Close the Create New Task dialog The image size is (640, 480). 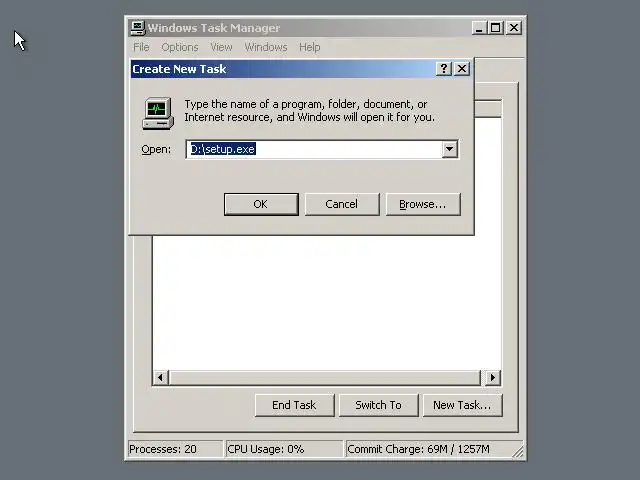point(462,69)
